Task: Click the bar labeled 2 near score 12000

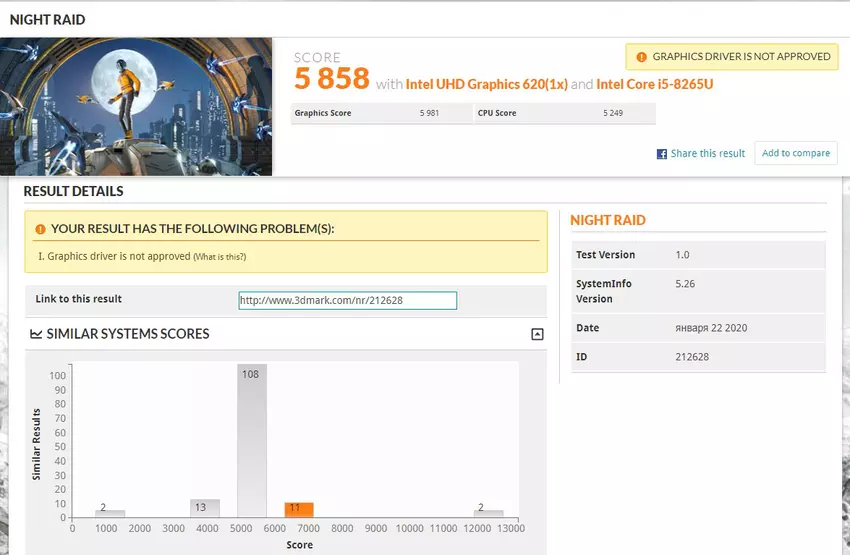Action: (489, 514)
